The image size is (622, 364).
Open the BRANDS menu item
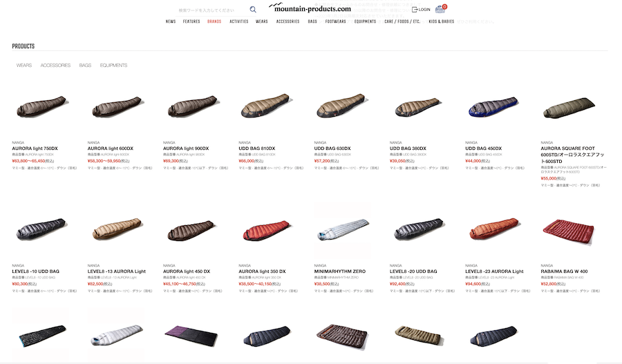tap(214, 21)
